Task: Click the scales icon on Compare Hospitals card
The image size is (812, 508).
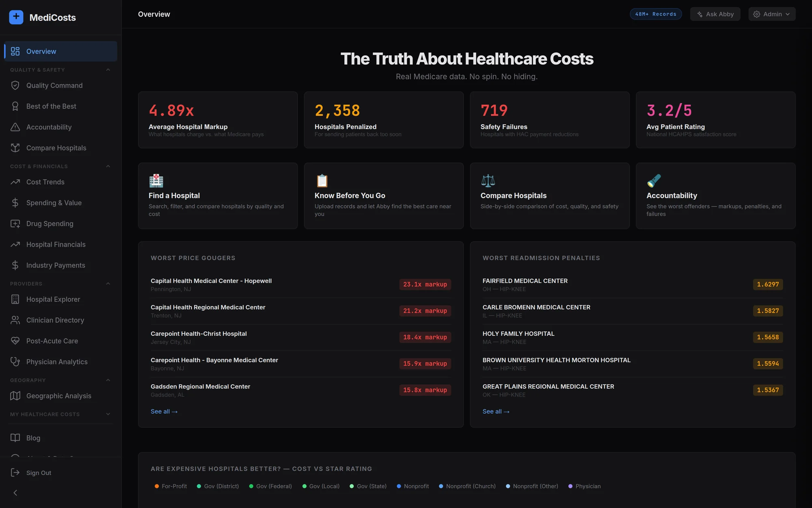Action: (488, 180)
